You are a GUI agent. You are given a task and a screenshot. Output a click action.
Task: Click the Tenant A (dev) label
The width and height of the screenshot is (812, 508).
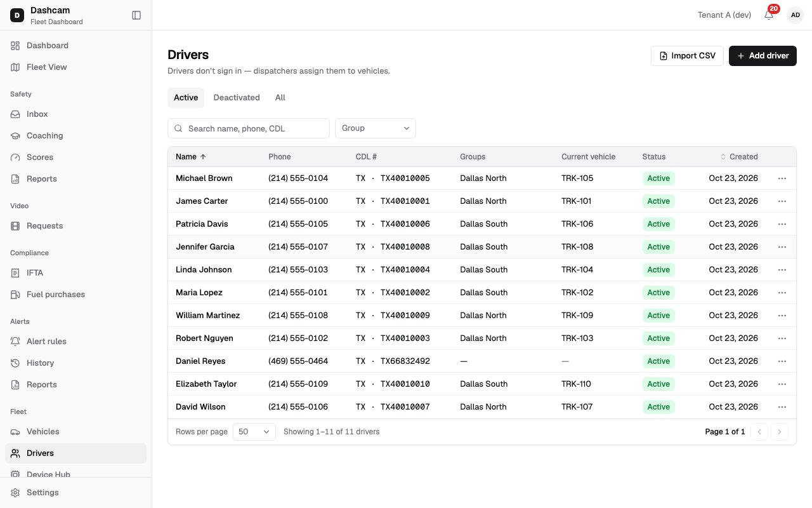point(724,15)
